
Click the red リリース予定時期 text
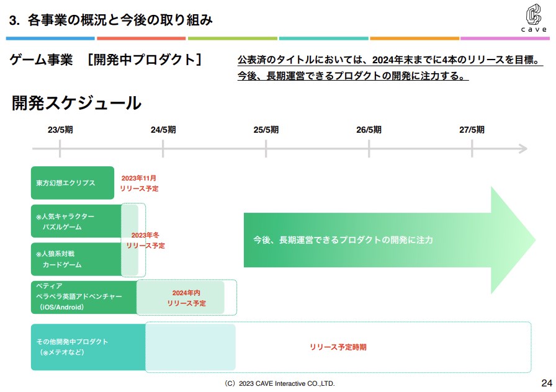point(338,347)
